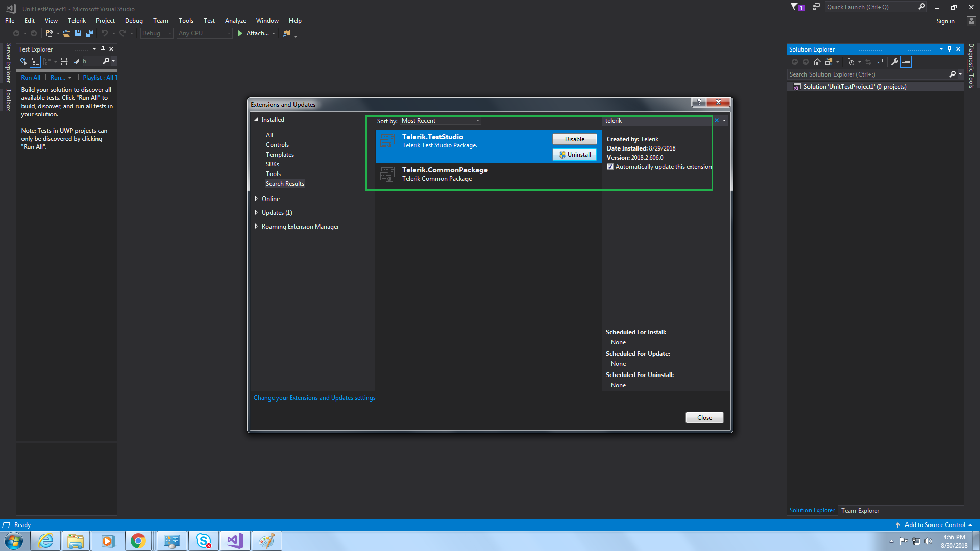Open Change your Extensions and Updates settings
Screen dimensions: 980x551
pyautogui.click(x=314, y=398)
